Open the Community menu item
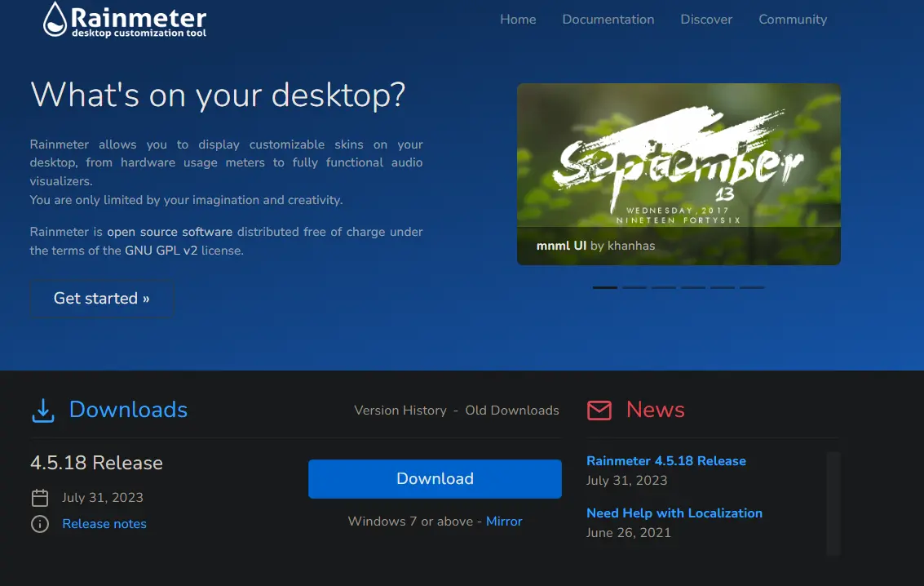Viewport: 924px width, 586px height. click(x=793, y=20)
